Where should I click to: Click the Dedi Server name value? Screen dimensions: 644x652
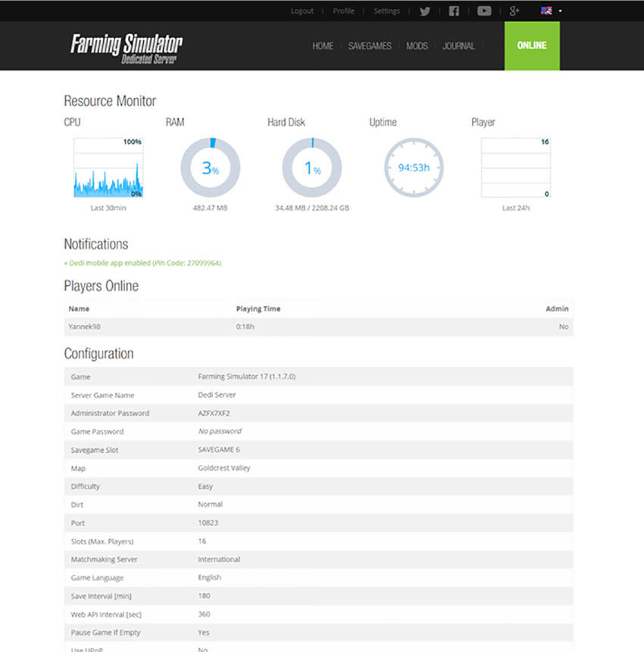coord(217,395)
